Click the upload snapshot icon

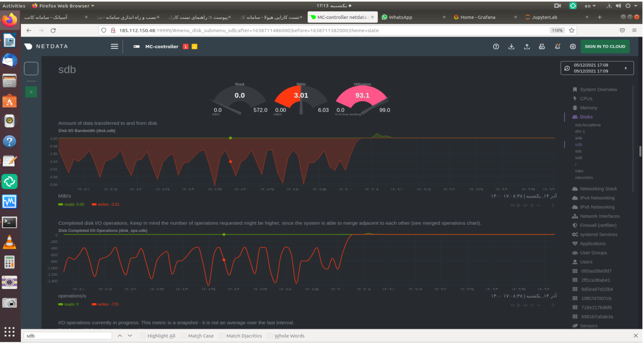pos(527,47)
